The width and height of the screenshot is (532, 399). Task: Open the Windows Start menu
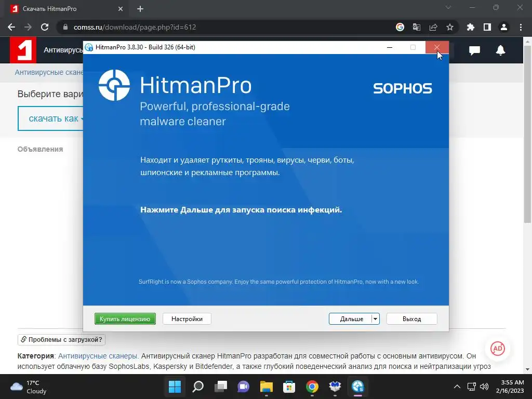[x=175, y=387]
